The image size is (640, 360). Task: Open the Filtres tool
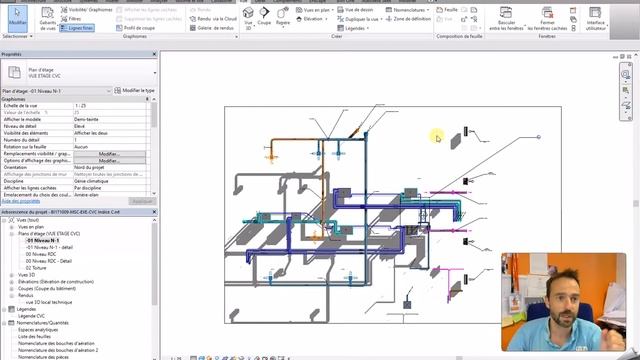(71, 19)
